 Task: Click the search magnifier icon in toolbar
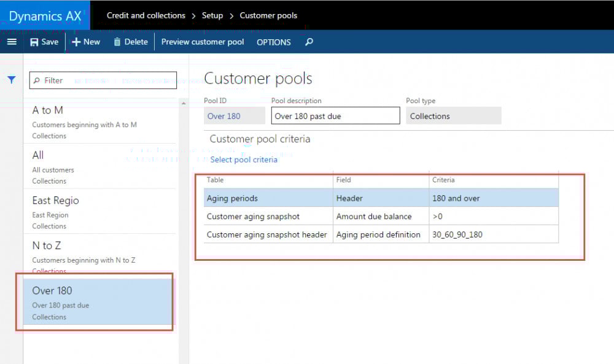coord(309,42)
